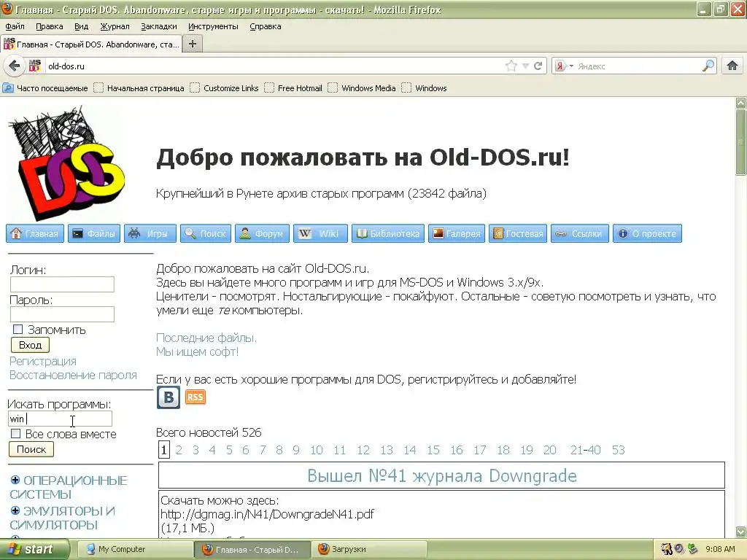This screenshot has width=747, height=560.
Task: Click the URL address bar old-dos.ru
Action: (x=274, y=66)
